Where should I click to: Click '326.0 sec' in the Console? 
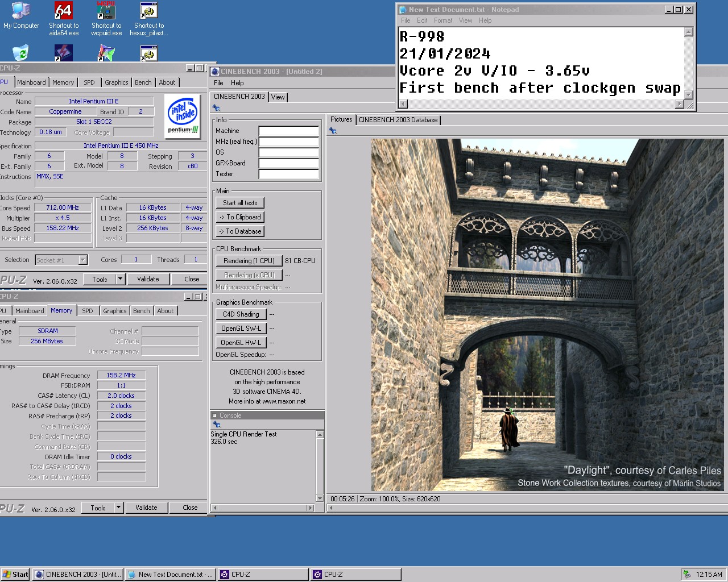coord(224,442)
